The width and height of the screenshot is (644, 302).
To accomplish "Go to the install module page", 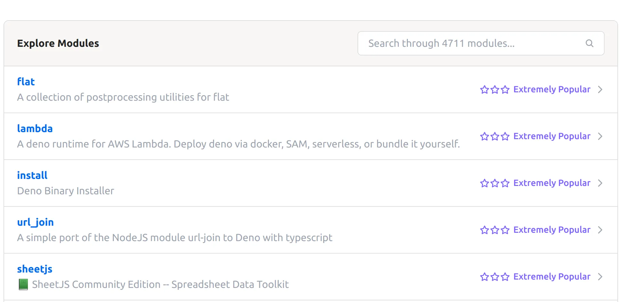I will [x=32, y=175].
